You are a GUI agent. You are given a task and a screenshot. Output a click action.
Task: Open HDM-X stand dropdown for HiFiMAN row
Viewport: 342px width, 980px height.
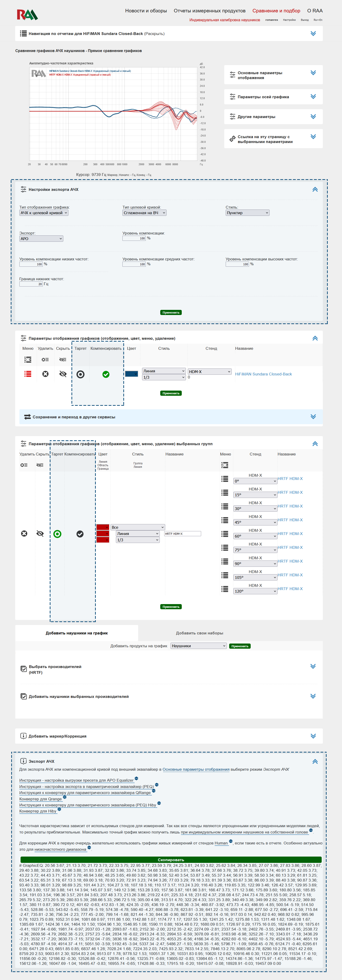click(210, 372)
